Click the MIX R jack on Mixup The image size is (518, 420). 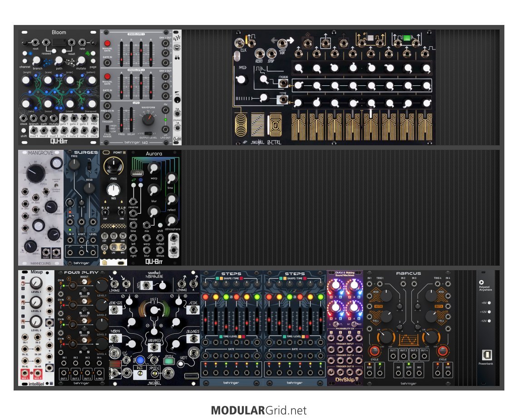pyautogui.click(x=38, y=374)
